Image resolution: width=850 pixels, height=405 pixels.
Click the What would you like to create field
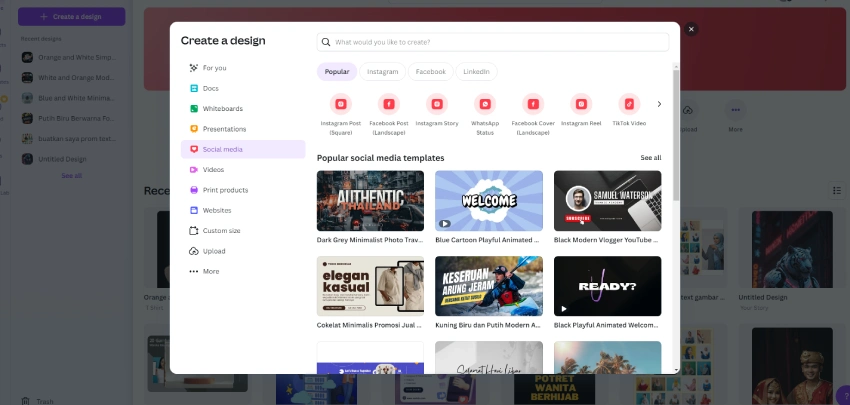click(x=493, y=42)
